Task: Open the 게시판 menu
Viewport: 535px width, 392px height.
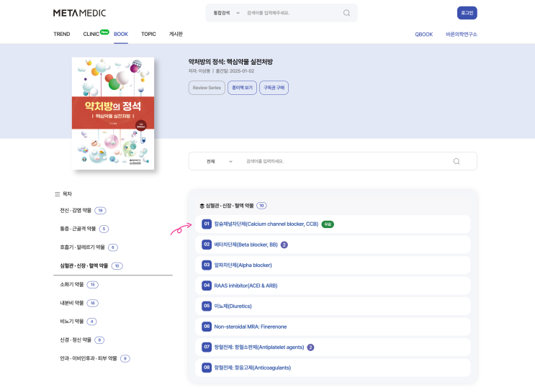Action: pos(176,34)
